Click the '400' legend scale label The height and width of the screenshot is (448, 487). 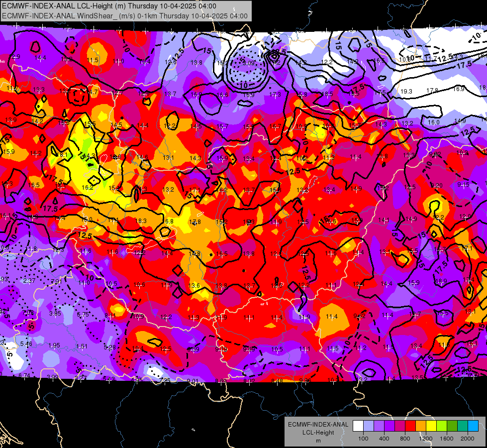[384, 439]
